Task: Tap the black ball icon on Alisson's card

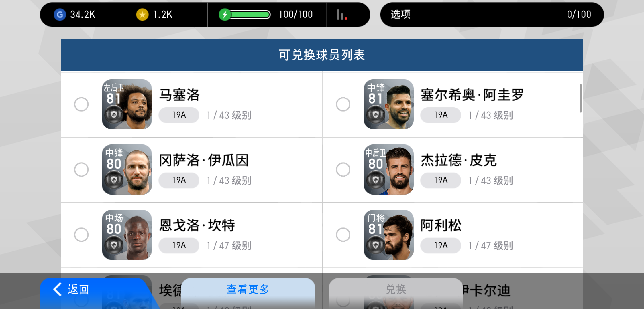Action: click(x=376, y=245)
